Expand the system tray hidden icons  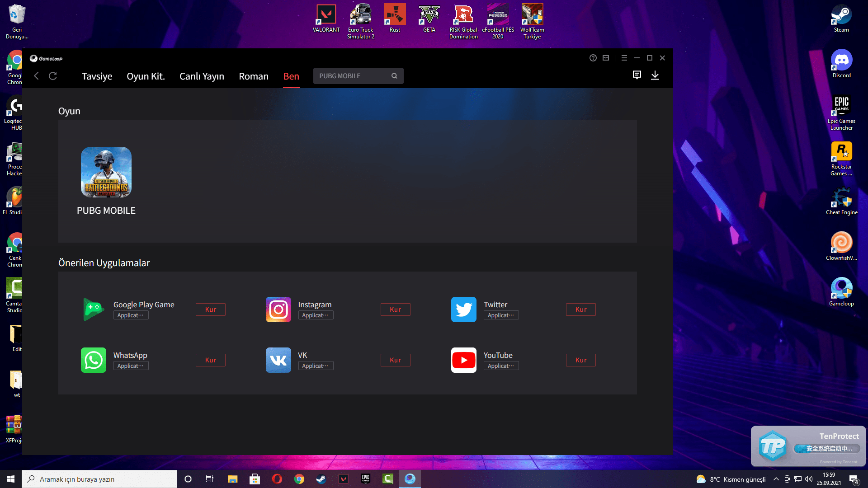pos(776,479)
